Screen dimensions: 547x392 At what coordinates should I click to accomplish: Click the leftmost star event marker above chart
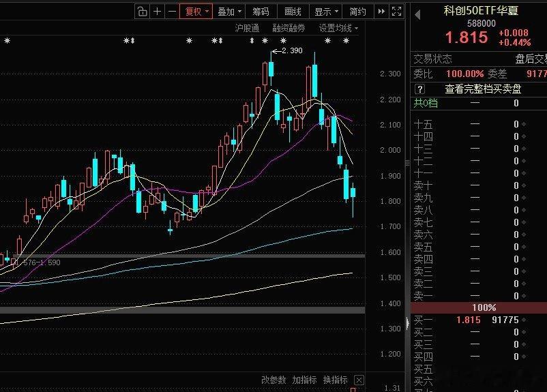pyautogui.click(x=7, y=41)
